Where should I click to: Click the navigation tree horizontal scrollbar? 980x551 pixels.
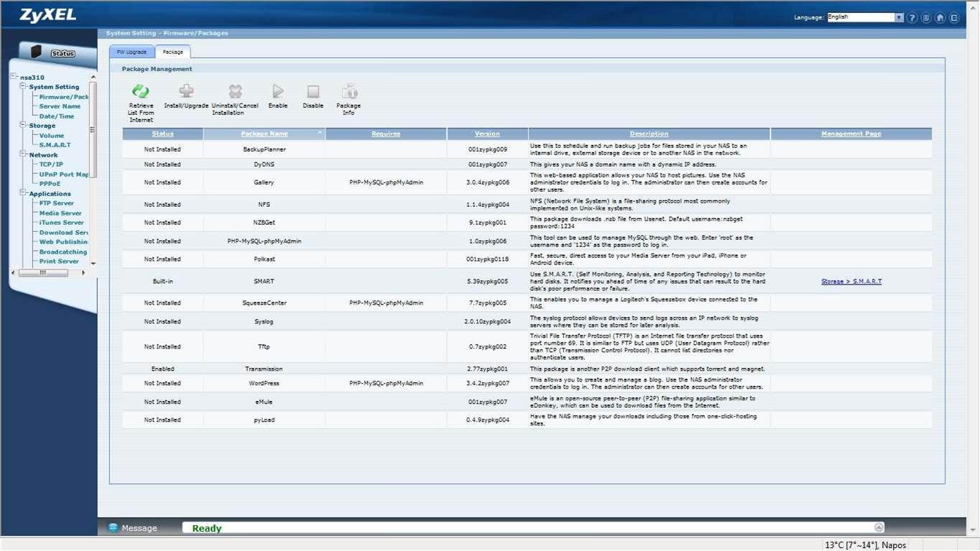[43, 273]
